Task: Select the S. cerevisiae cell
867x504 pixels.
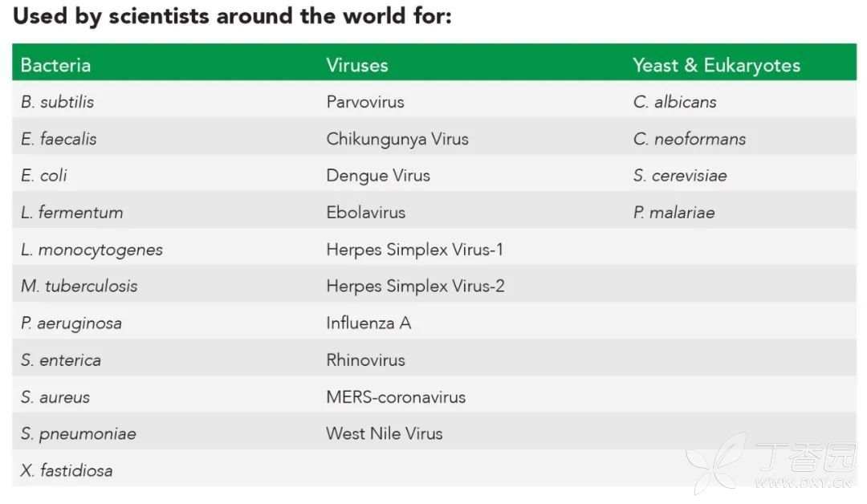Action: click(x=680, y=176)
